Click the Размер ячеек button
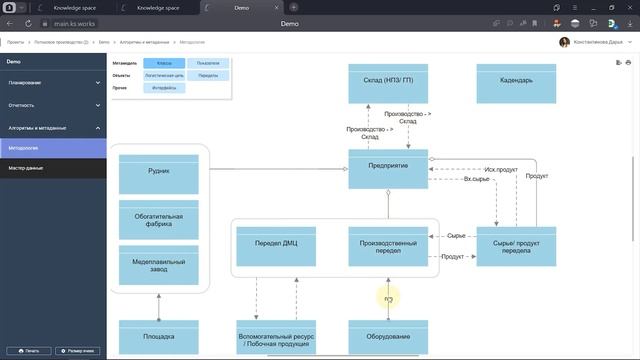The width and height of the screenshot is (640, 360). 78,351
